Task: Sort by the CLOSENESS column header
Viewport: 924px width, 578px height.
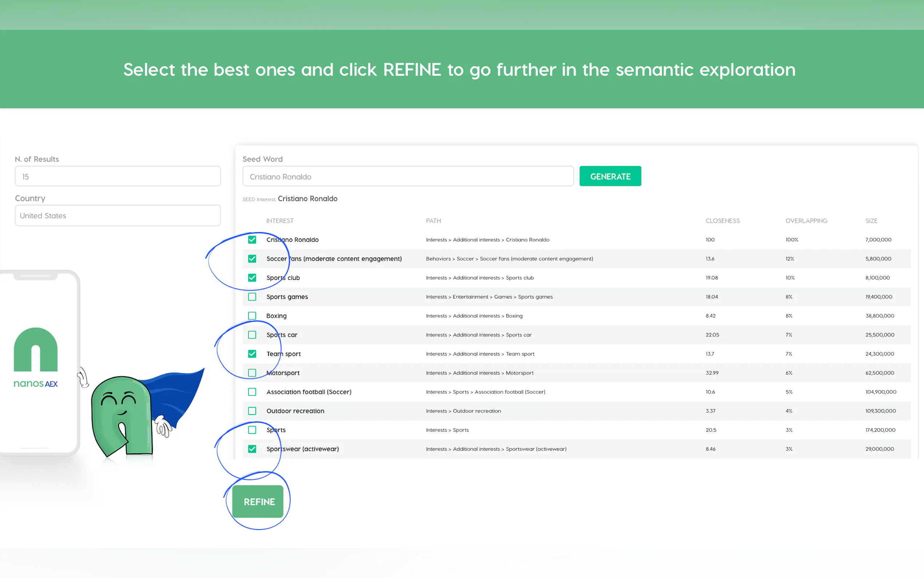Action: coord(722,221)
